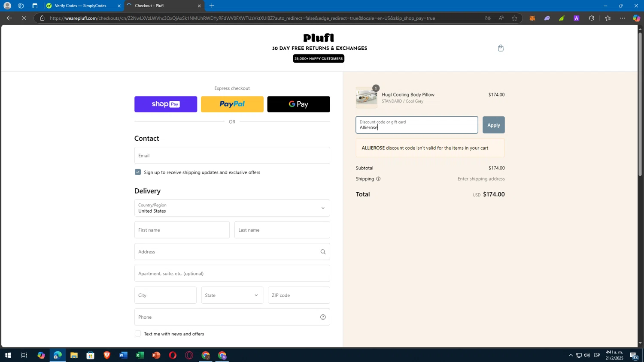Click the Phone field
Image resolution: width=644 pixels, height=362 pixels.
pos(232,317)
